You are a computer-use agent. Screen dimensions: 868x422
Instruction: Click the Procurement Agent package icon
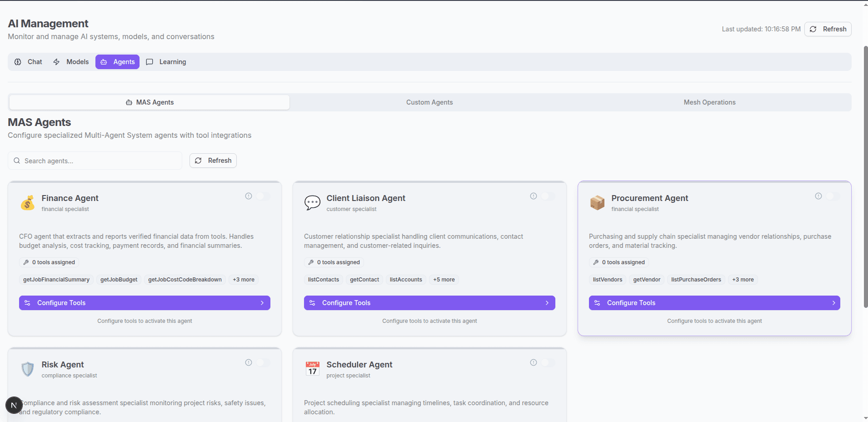click(597, 203)
